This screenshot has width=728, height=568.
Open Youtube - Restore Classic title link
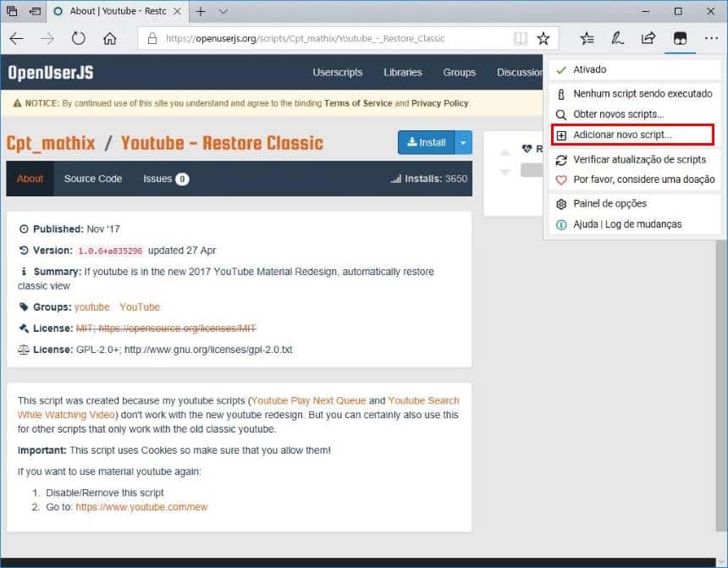(x=222, y=143)
